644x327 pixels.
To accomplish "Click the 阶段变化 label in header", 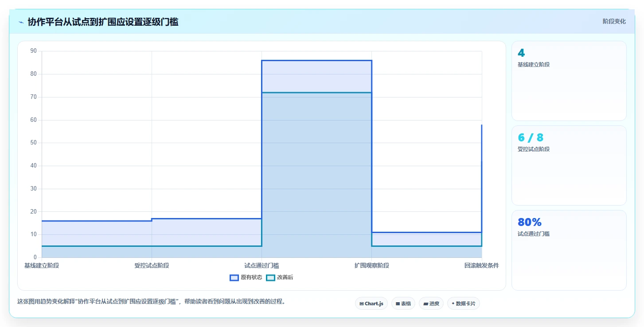I will [x=614, y=21].
